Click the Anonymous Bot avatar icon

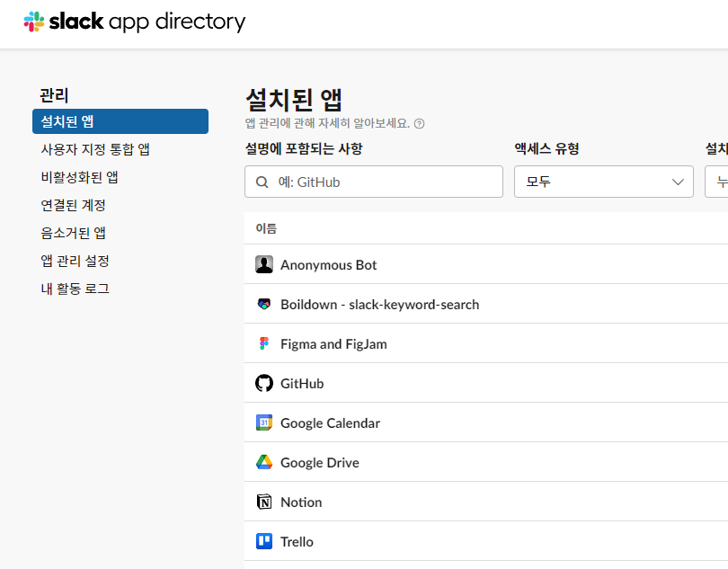point(264,264)
